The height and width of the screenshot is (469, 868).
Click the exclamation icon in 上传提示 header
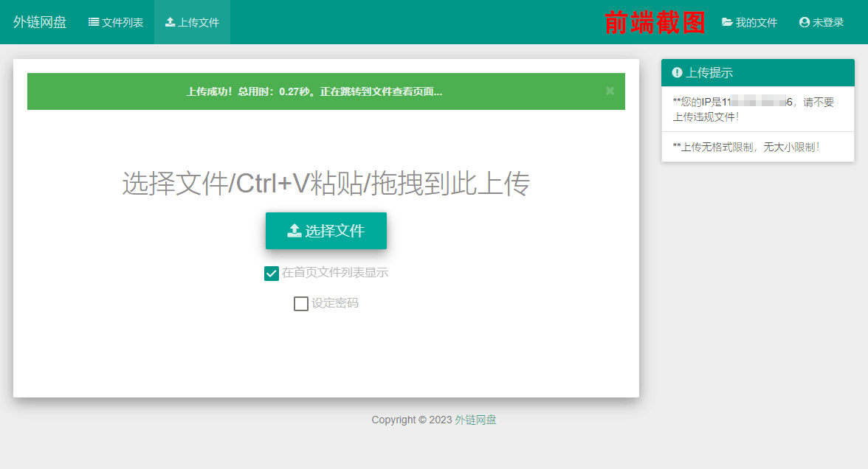(677, 72)
